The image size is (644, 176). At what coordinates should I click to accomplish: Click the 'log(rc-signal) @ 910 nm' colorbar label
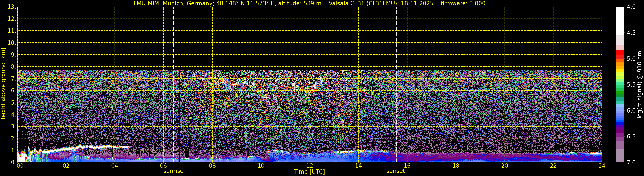(x=640, y=85)
